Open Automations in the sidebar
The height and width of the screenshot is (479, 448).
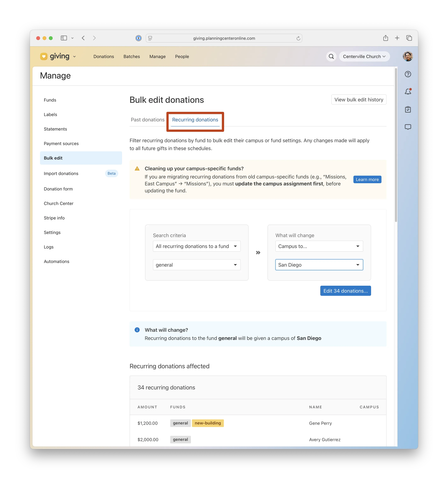[x=81, y=261]
